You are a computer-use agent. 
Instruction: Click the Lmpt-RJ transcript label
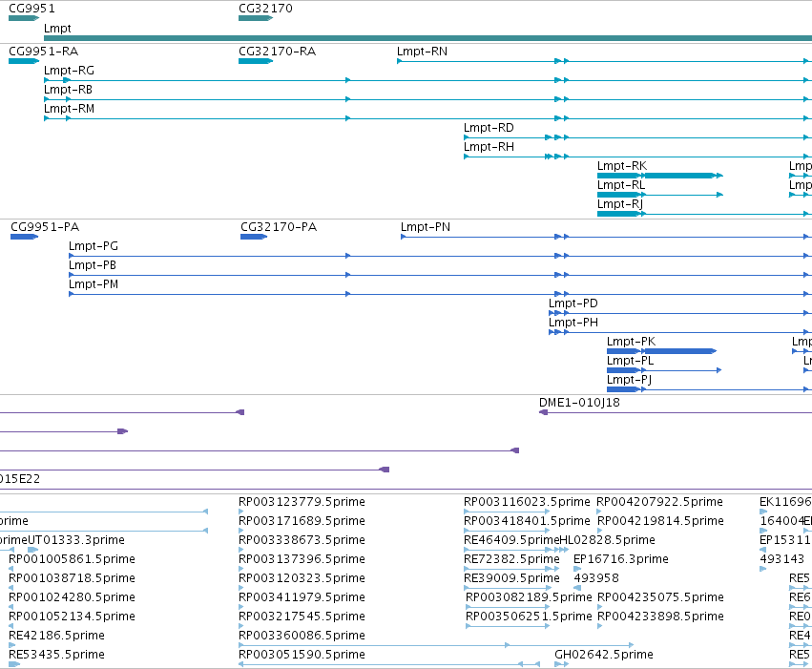coord(620,204)
